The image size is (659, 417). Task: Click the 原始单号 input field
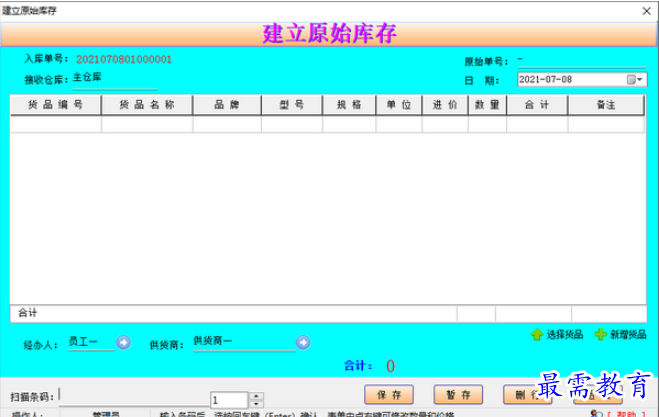(x=582, y=60)
